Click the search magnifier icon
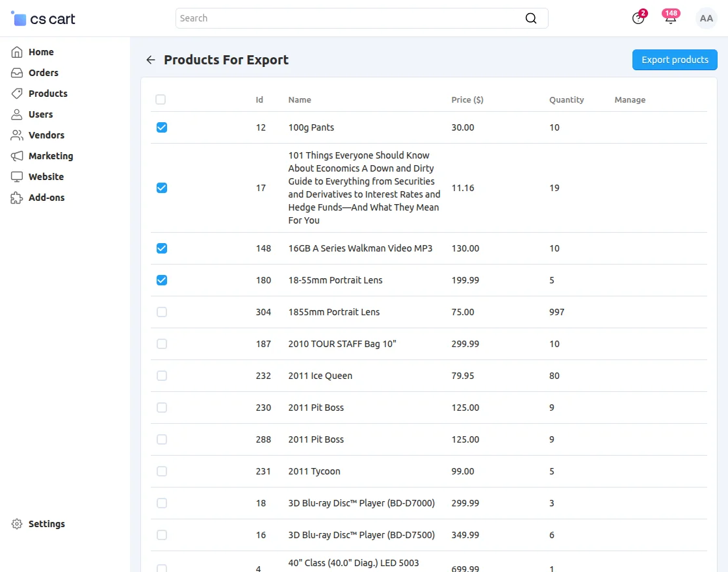Screen dimensions: 728x572 [x=531, y=18]
